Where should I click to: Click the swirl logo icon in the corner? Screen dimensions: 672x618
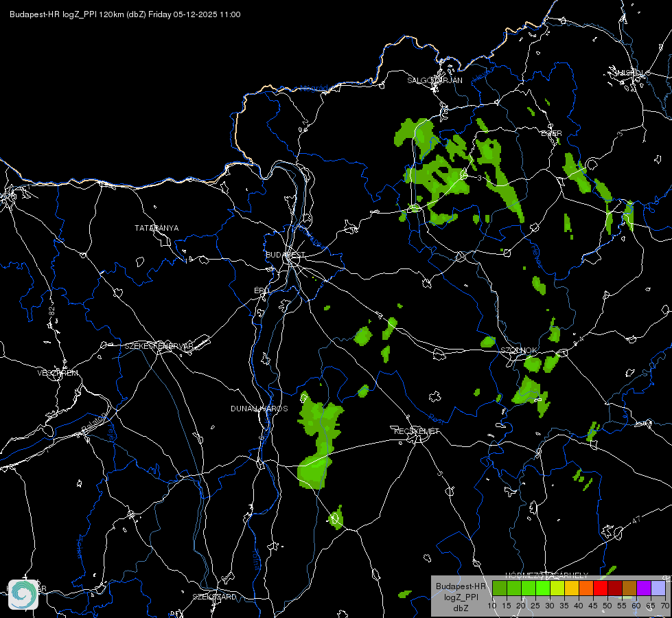coord(23,595)
